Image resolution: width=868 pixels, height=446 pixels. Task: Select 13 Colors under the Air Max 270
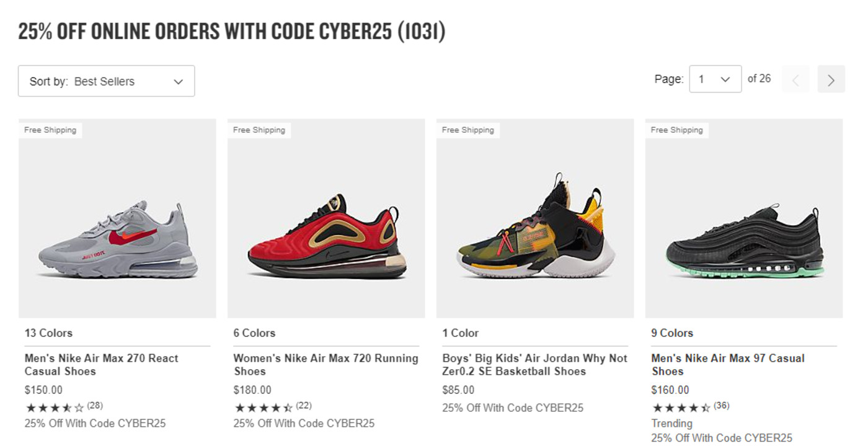click(x=48, y=333)
